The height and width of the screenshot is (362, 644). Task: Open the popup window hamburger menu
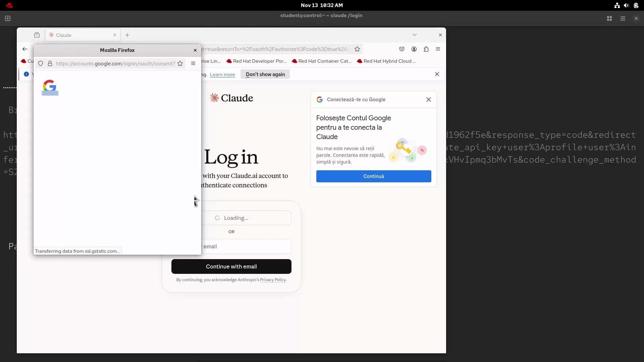(193, 63)
